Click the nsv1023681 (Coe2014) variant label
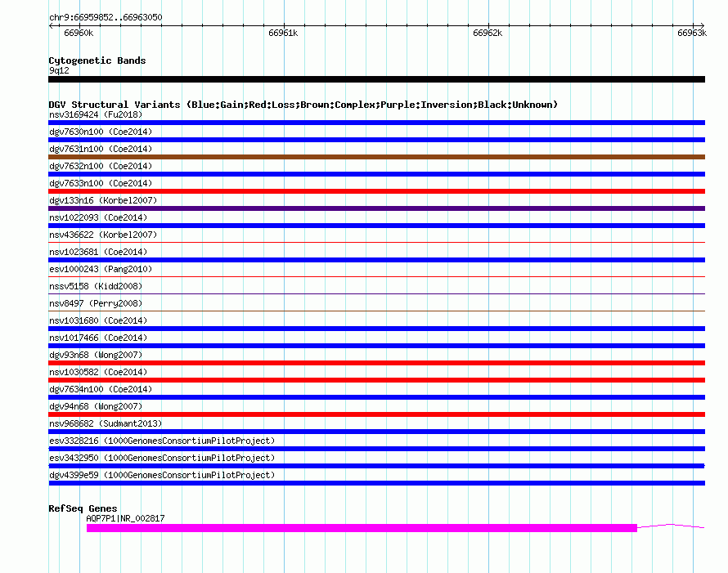Image resolution: width=728 pixels, height=573 pixels. (98, 252)
